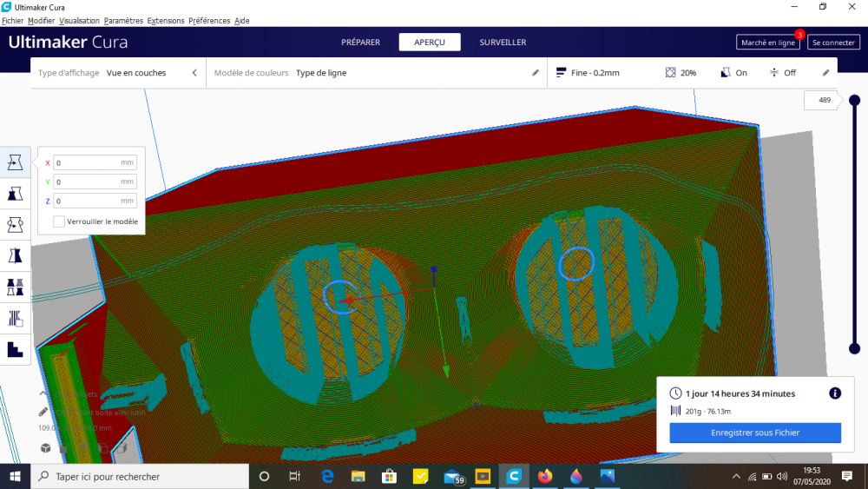
Task: Open Windows Task View
Action: pyautogui.click(x=294, y=476)
